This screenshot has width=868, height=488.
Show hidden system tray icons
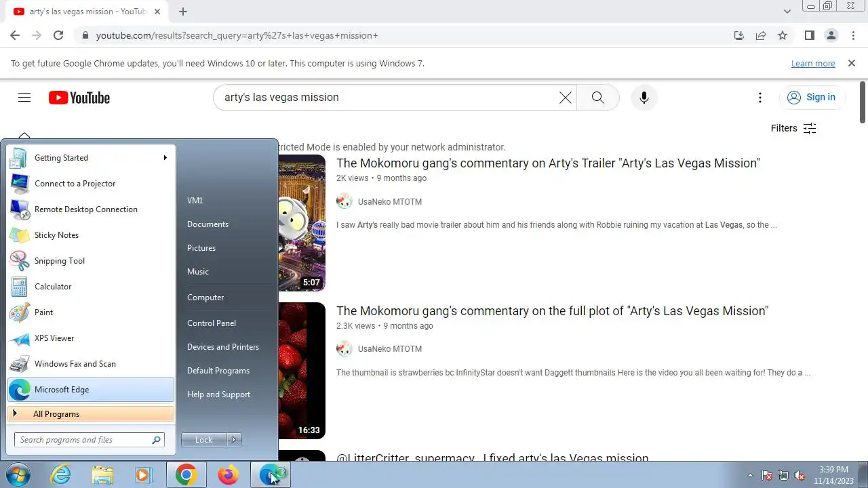(x=750, y=476)
